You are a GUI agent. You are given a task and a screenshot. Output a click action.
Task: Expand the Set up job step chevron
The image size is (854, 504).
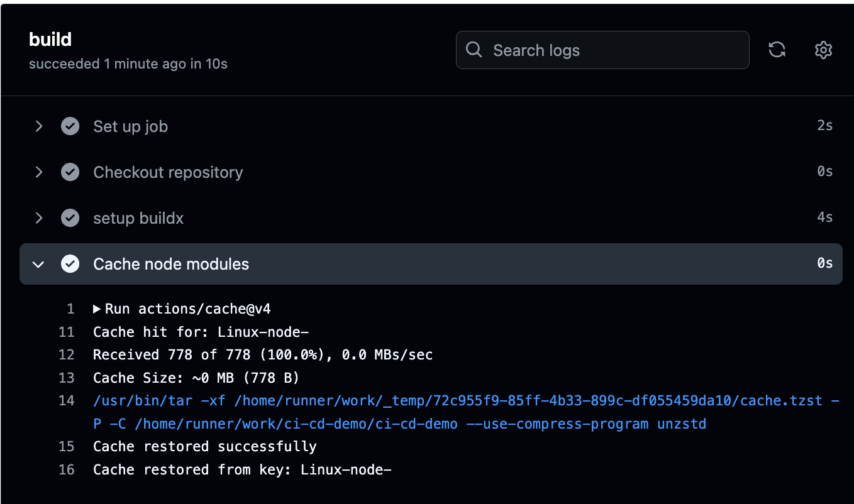pos(39,126)
